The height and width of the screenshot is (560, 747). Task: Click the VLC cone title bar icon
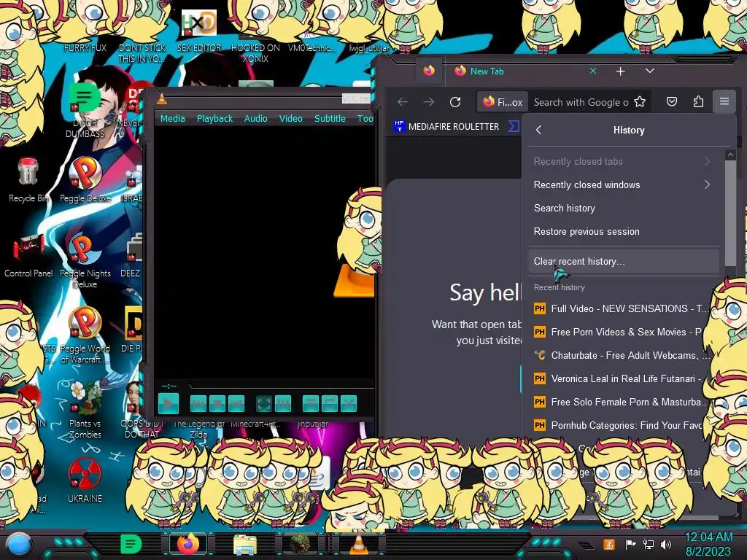click(162, 98)
